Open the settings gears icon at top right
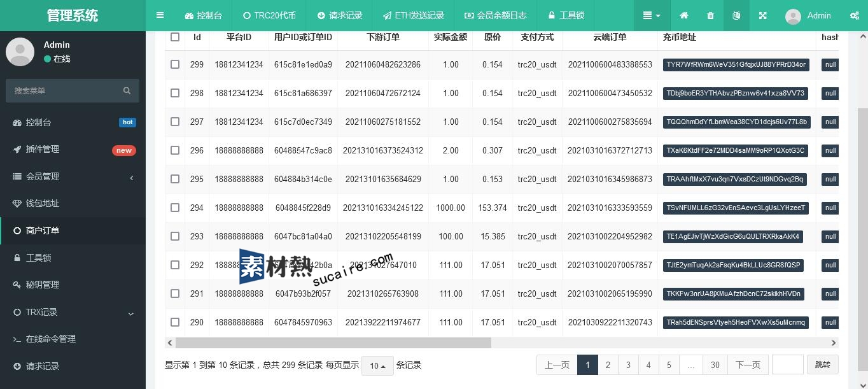Viewport: 868px width, 389px height. (854, 15)
